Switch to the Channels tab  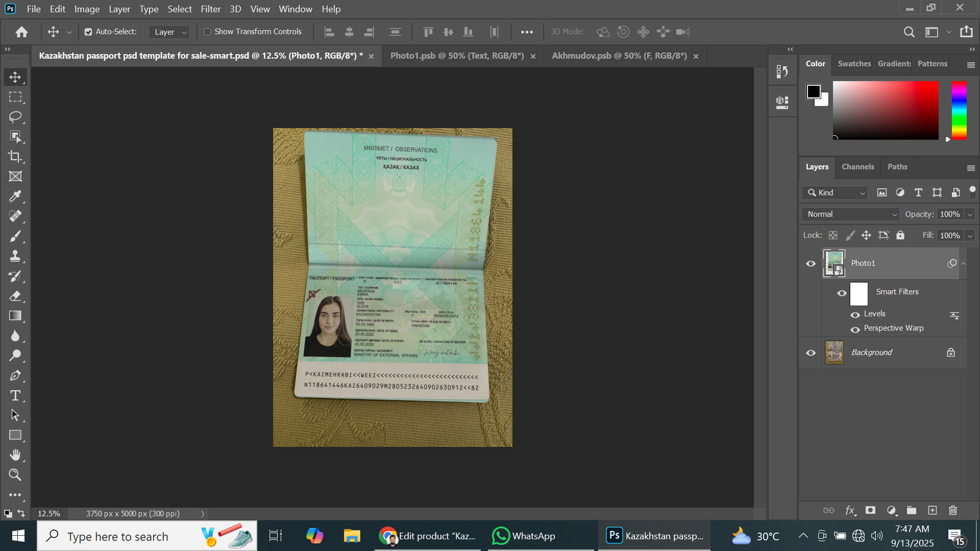point(858,167)
